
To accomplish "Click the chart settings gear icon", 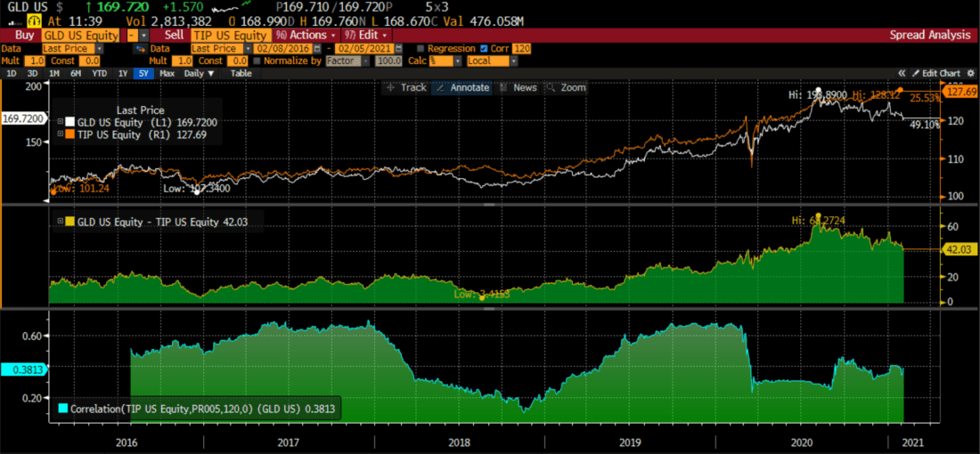I will (x=970, y=73).
